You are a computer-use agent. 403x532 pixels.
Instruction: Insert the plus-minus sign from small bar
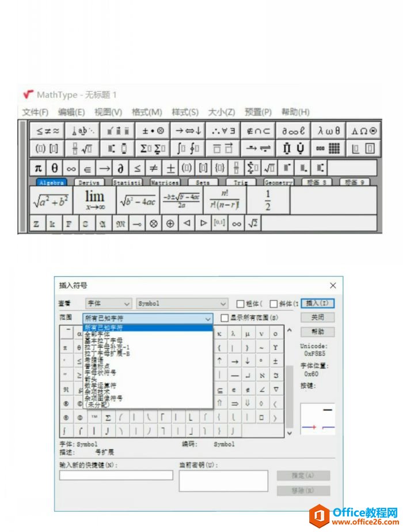[170, 168]
